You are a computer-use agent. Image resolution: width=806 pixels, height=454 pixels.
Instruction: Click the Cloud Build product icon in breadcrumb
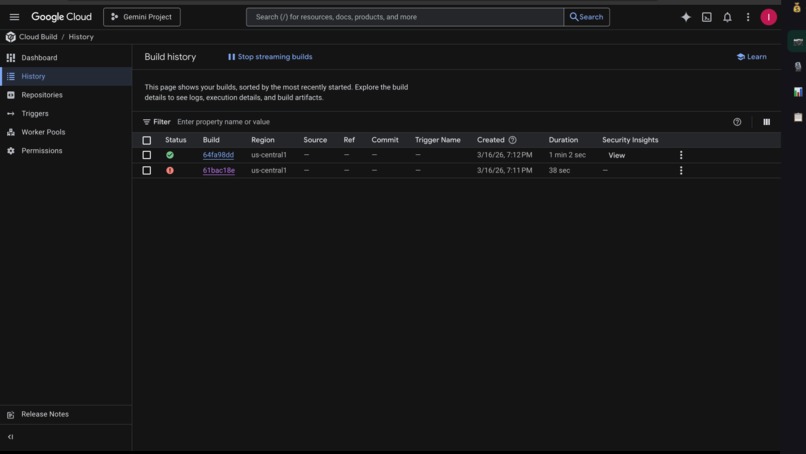[x=10, y=37]
